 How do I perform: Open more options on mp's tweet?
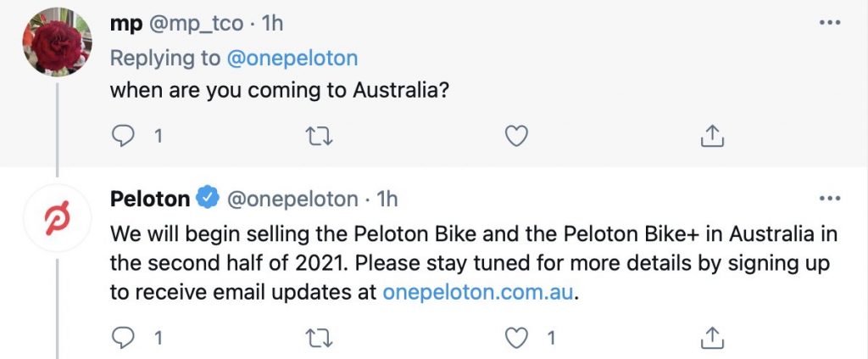828,23
